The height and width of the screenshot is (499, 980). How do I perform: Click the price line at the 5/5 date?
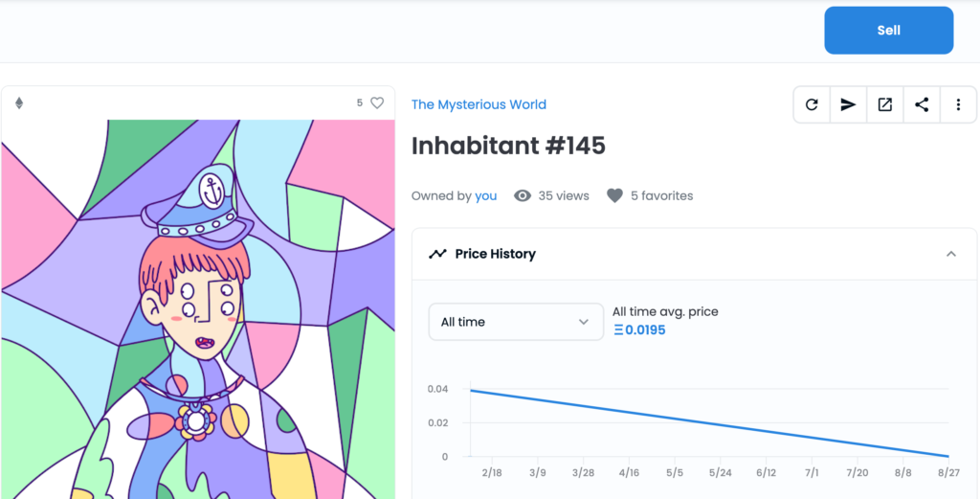click(675, 419)
